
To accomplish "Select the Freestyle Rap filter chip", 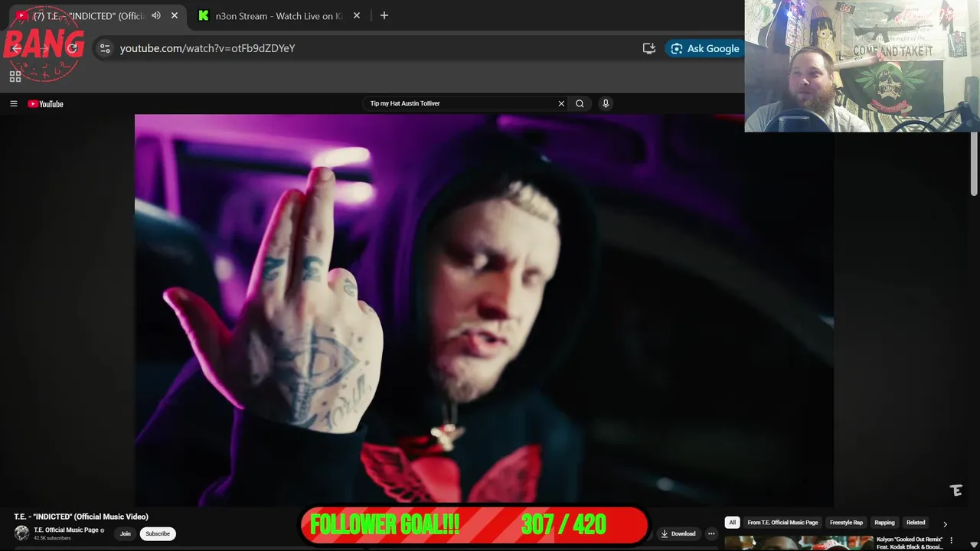I will [846, 523].
